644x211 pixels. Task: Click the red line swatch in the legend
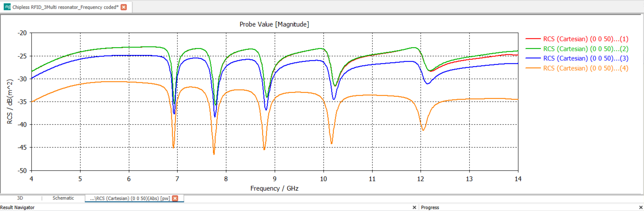tap(533, 39)
